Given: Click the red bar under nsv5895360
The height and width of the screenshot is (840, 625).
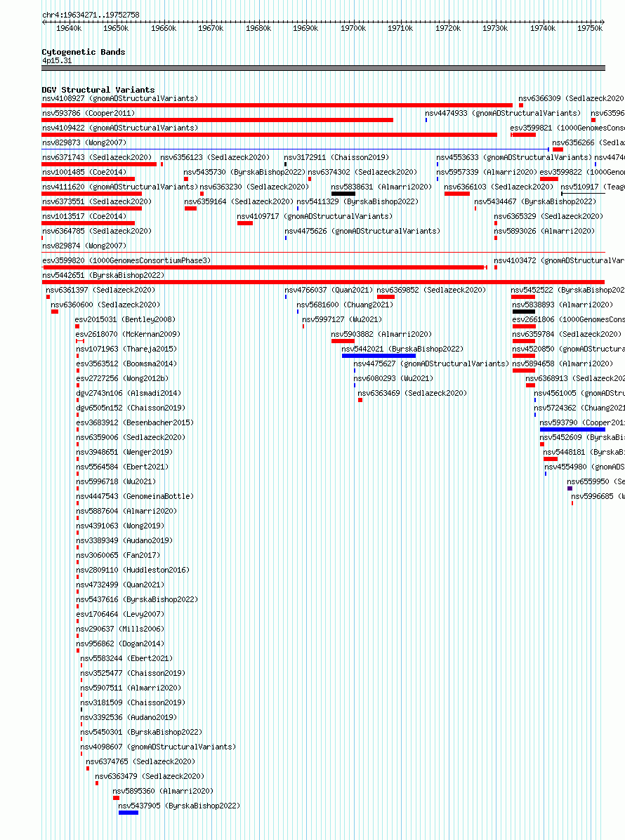Looking at the screenshot, I should tap(117, 798).
